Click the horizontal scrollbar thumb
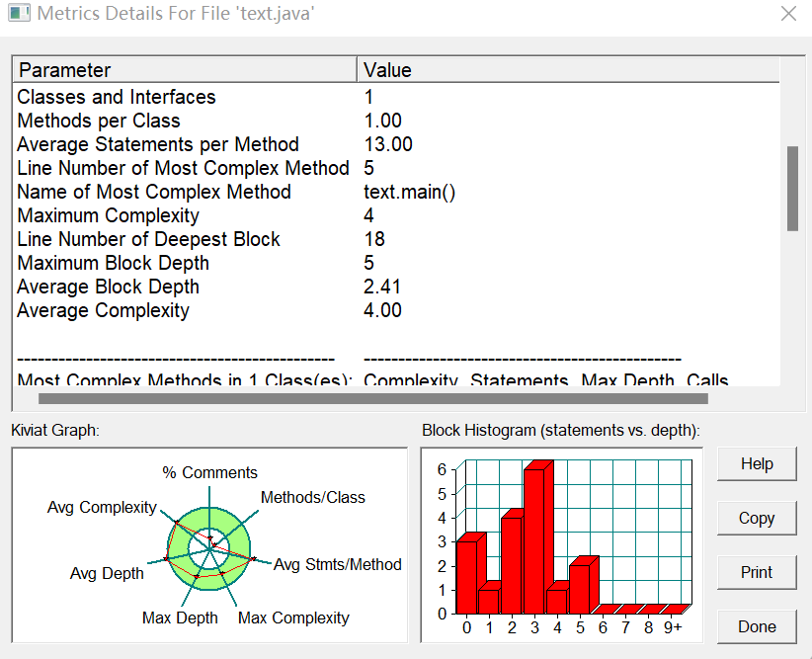The image size is (812, 659). tap(372, 398)
